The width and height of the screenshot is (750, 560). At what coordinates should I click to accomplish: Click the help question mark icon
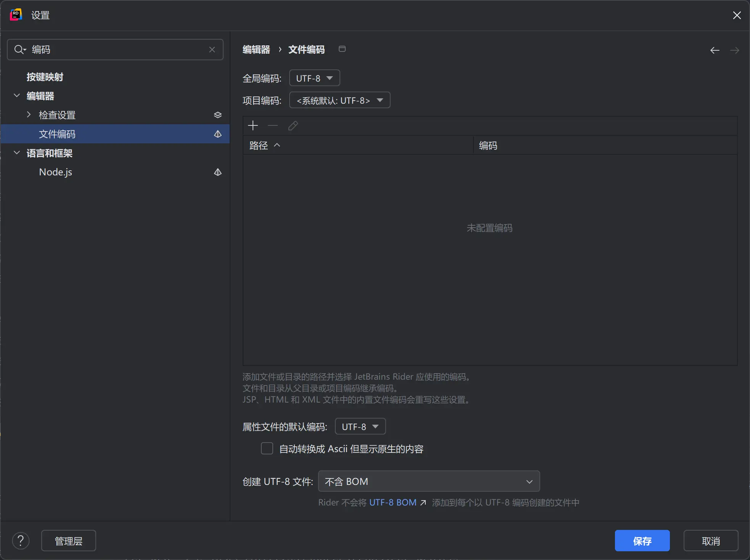(x=21, y=541)
